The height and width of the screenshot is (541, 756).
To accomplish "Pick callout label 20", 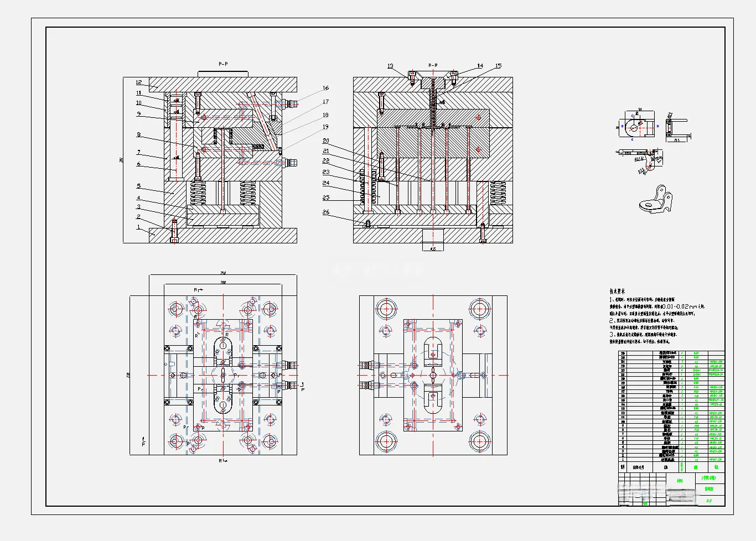I will 326,141.
